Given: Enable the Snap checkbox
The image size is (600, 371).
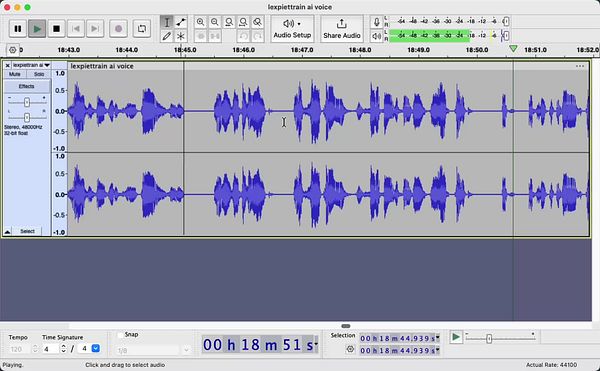Looking at the screenshot, I should (x=120, y=335).
